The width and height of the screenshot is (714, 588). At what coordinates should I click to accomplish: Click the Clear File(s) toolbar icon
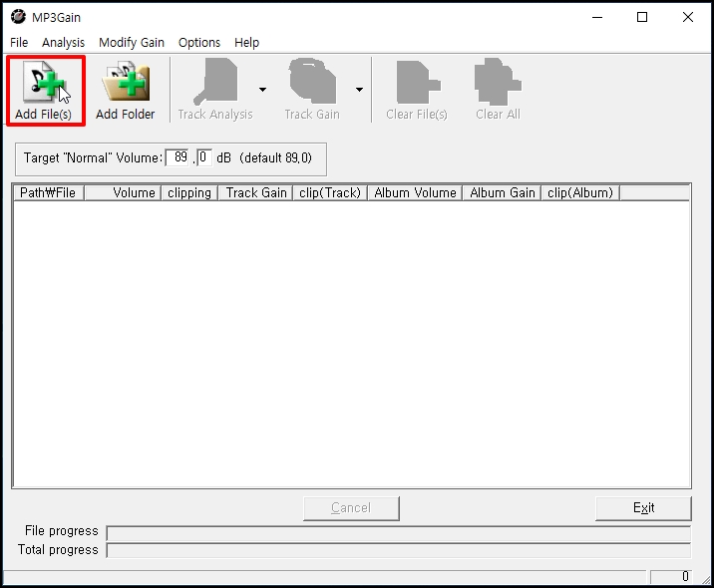pos(417,90)
